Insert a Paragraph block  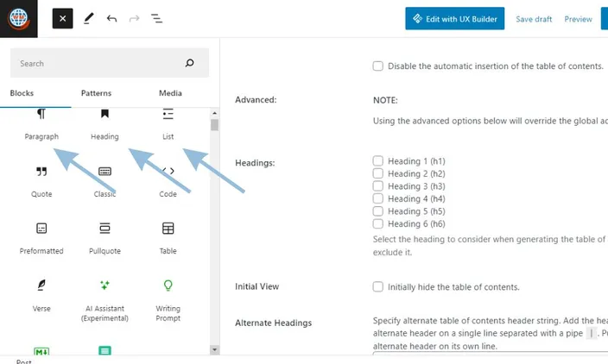(41, 125)
